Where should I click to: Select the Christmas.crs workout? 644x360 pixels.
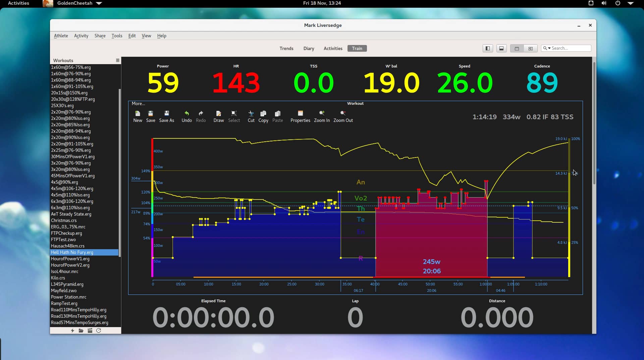click(x=84, y=220)
